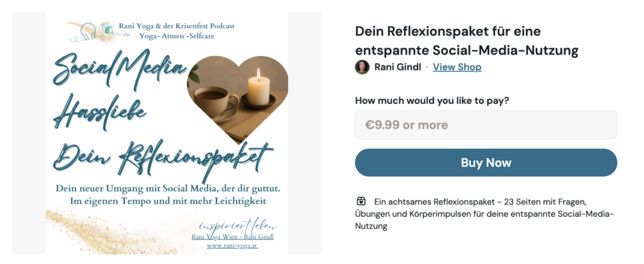The height and width of the screenshot is (264, 644).
Task: Focus the €9.99 or more price field
Action: (486, 125)
